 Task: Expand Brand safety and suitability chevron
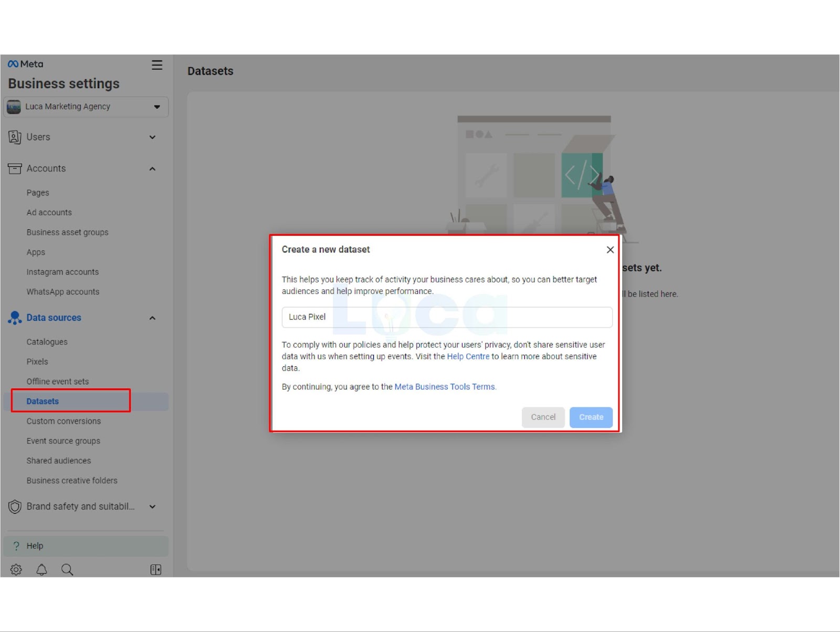(x=152, y=507)
